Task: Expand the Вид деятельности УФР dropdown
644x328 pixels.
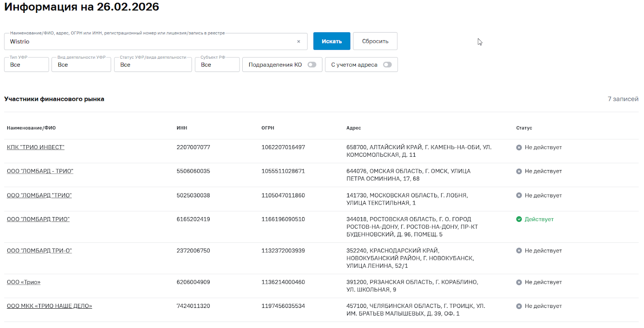Action: pos(81,65)
